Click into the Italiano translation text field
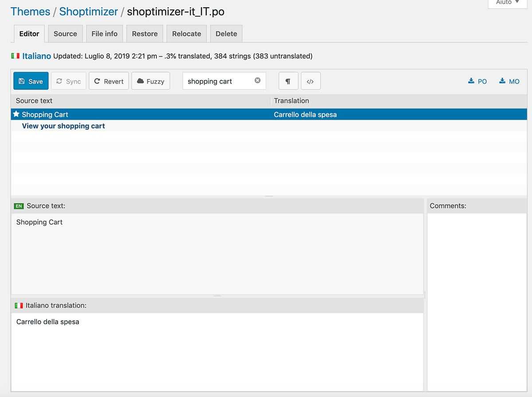Screen dimensions: 532x397 tap(217, 352)
